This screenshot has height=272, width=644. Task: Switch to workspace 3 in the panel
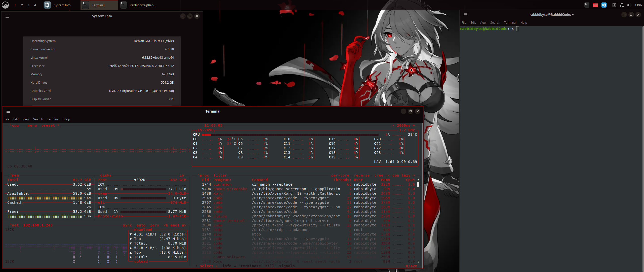[x=28, y=5]
